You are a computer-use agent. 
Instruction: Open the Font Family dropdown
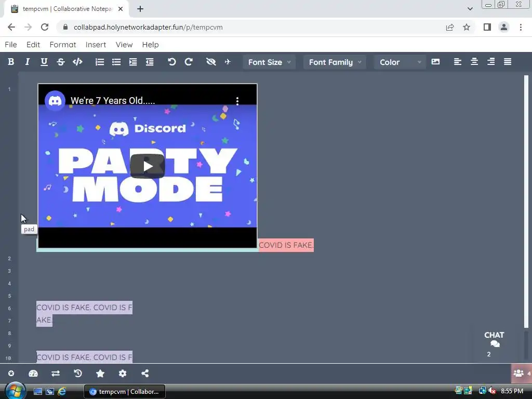[x=335, y=62]
